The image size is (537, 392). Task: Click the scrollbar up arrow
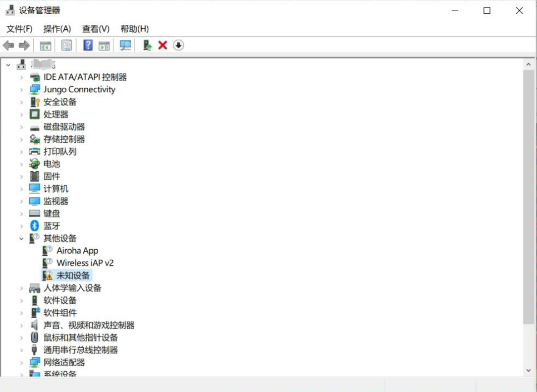(x=529, y=64)
